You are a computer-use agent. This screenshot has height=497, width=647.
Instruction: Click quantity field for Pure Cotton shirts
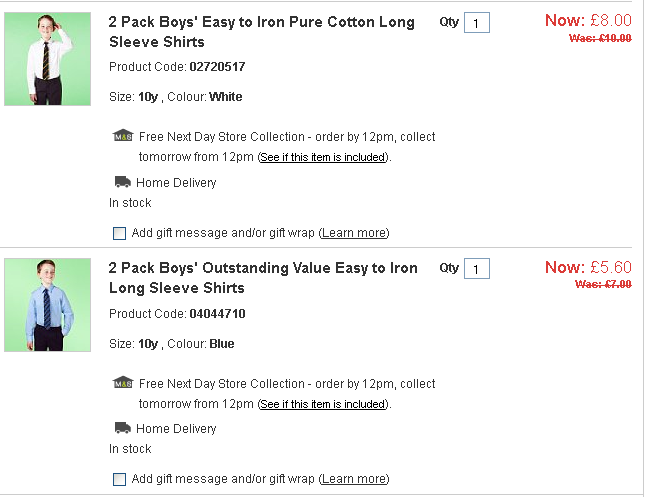pos(477,23)
